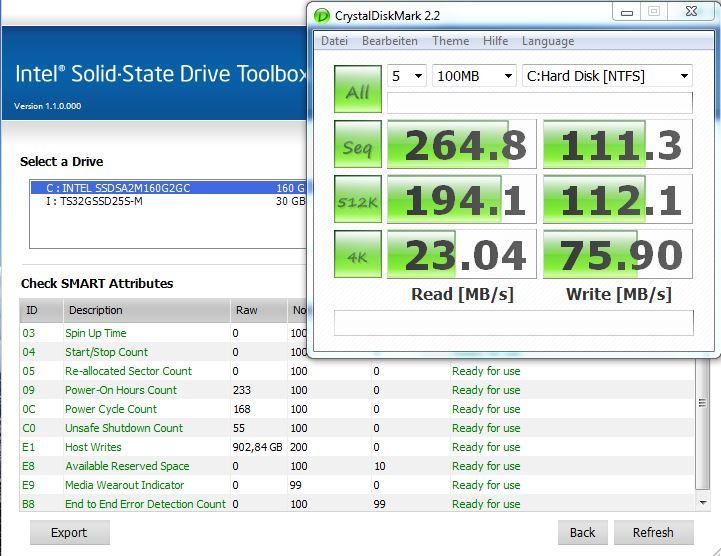Select Re-allocated Sector Count row
The width and height of the screenshot is (721, 556).
pyautogui.click(x=357, y=371)
